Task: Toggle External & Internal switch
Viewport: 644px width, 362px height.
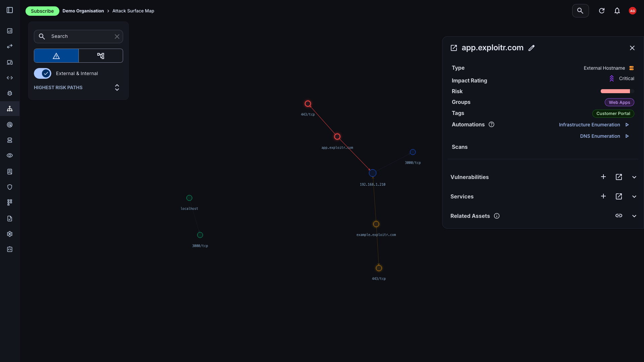Action: click(43, 73)
